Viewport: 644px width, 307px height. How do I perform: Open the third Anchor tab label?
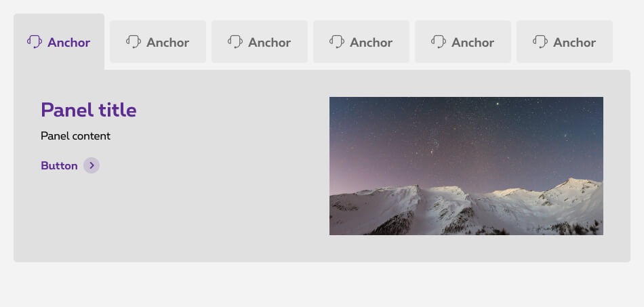(269, 43)
